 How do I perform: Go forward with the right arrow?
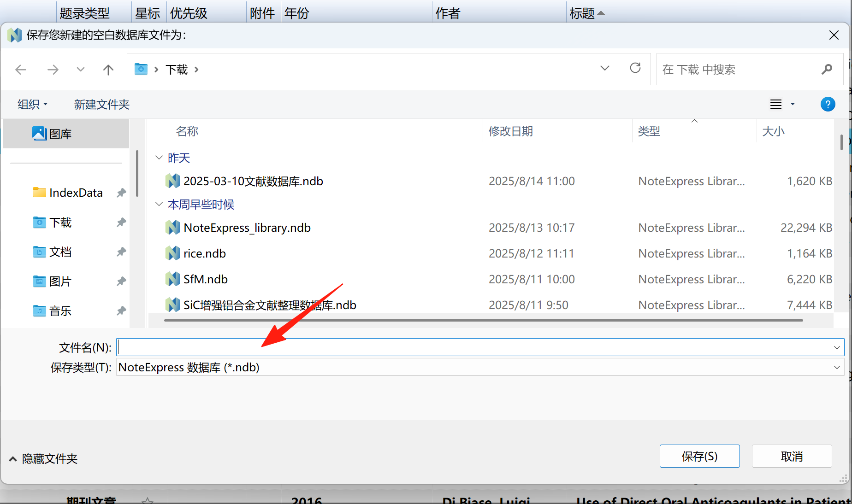(53, 70)
